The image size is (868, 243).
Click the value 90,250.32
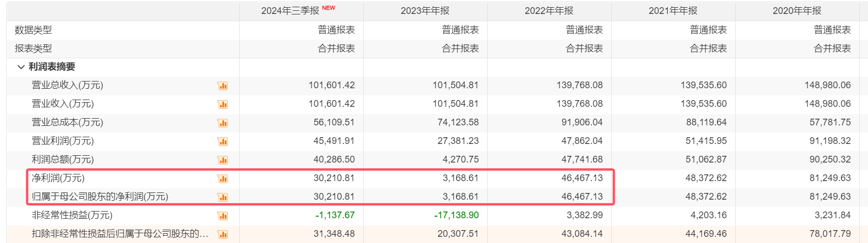coord(830,159)
